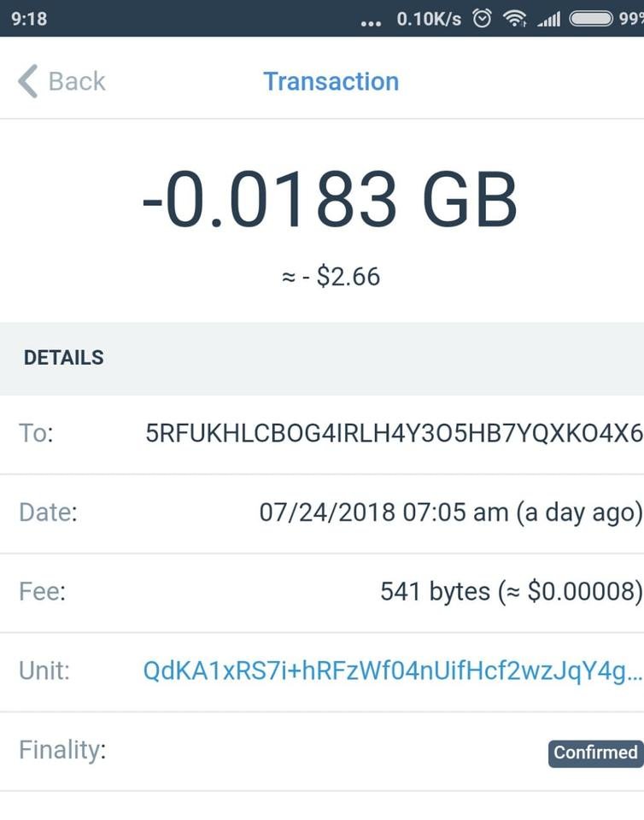Tap the Back button label
The height and width of the screenshot is (820, 644).
[x=77, y=82]
